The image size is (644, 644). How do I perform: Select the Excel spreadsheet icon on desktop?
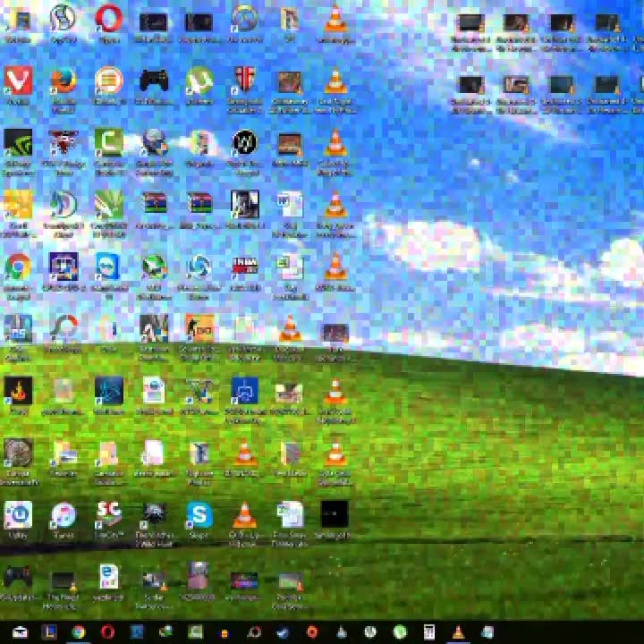tap(290, 267)
